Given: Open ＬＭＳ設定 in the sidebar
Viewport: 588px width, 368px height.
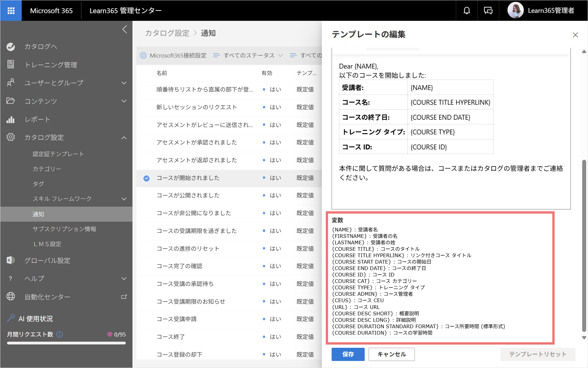Looking at the screenshot, I should point(47,244).
